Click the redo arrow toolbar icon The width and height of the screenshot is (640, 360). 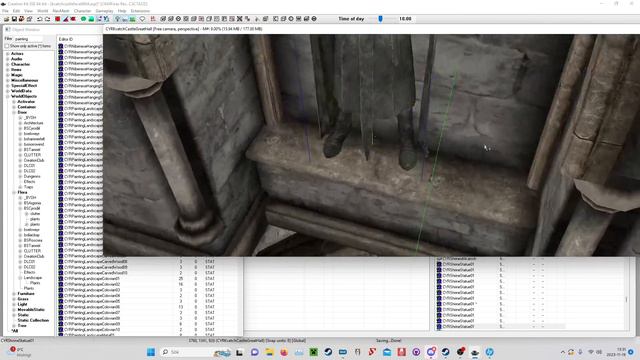[47, 19]
